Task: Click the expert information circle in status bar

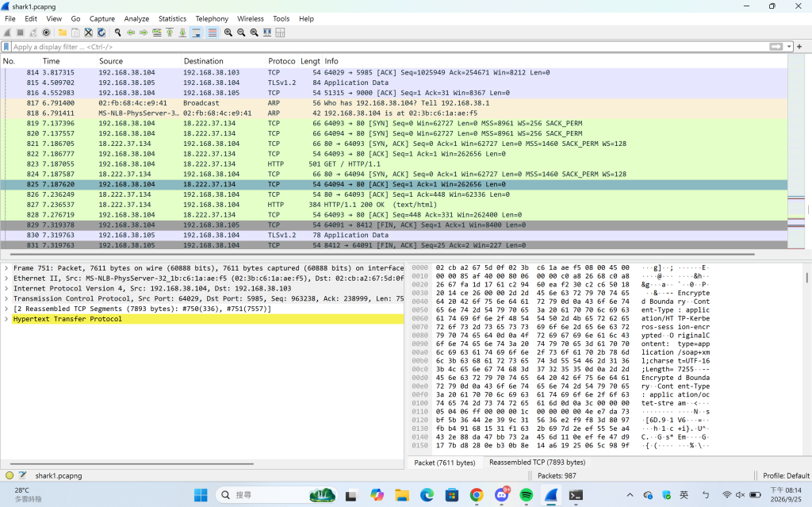Action: (10, 475)
